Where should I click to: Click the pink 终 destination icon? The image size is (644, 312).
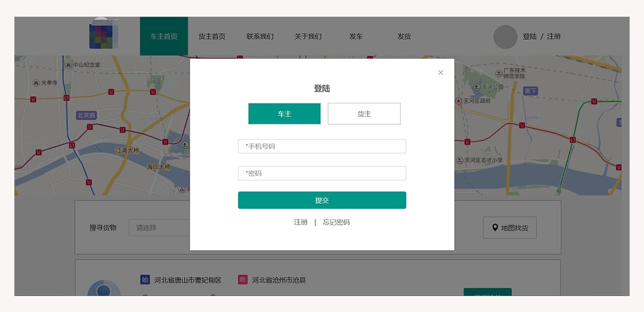243,280
